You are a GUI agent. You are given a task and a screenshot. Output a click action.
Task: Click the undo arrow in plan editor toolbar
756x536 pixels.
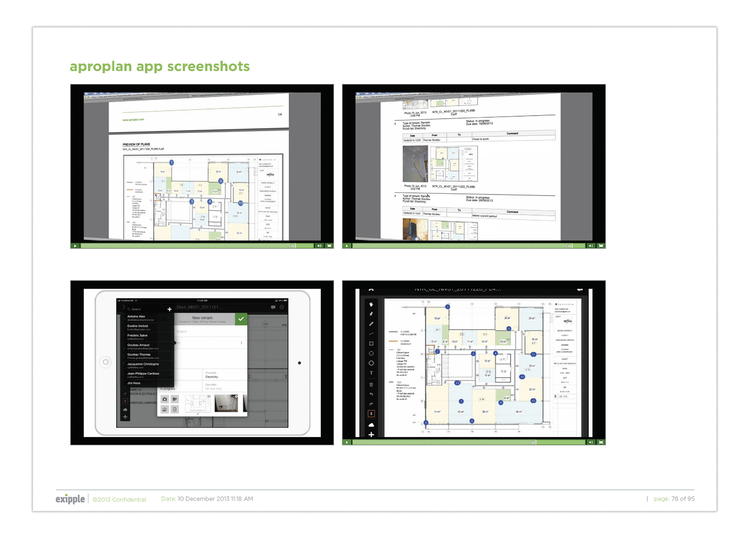coord(371,395)
